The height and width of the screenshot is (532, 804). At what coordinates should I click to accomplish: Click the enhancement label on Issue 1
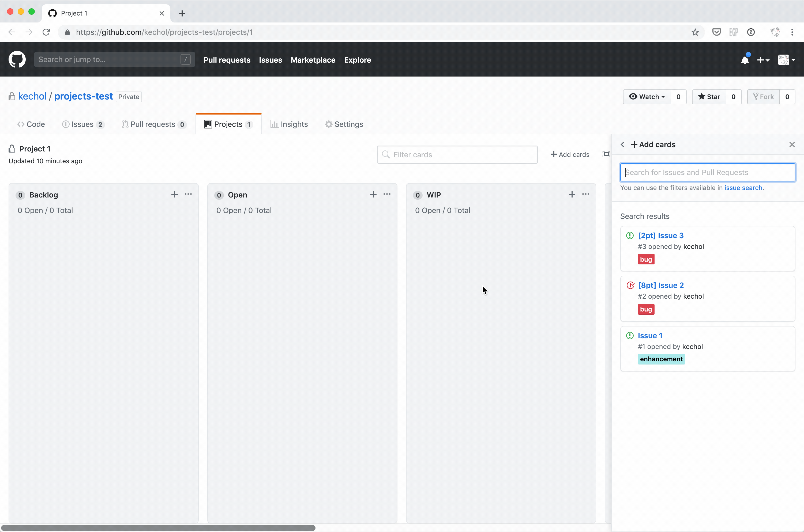tap(661, 359)
